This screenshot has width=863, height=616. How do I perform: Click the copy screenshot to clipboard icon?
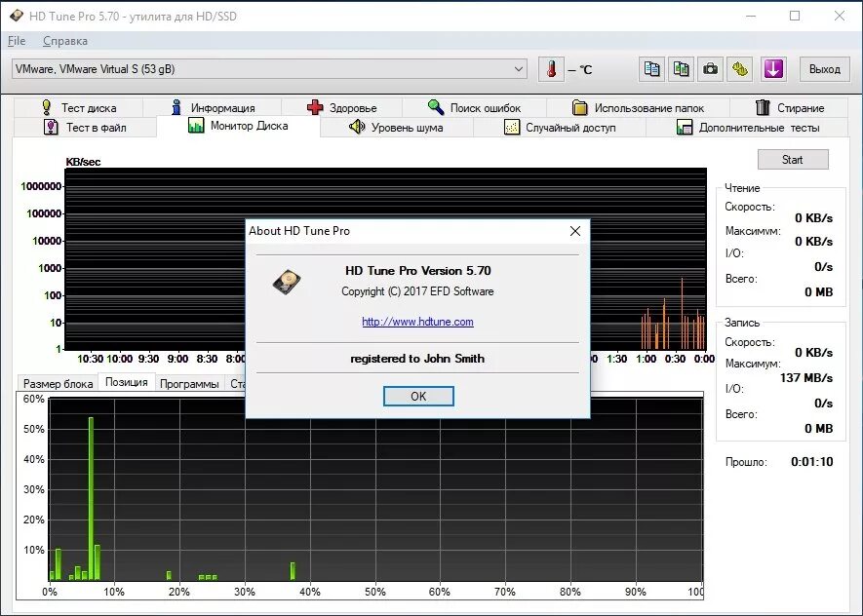[x=681, y=69]
